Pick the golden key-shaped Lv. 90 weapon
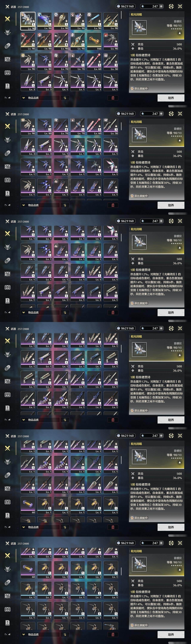Image resolution: width=191 pixels, height=644 pixels. tap(61, 21)
